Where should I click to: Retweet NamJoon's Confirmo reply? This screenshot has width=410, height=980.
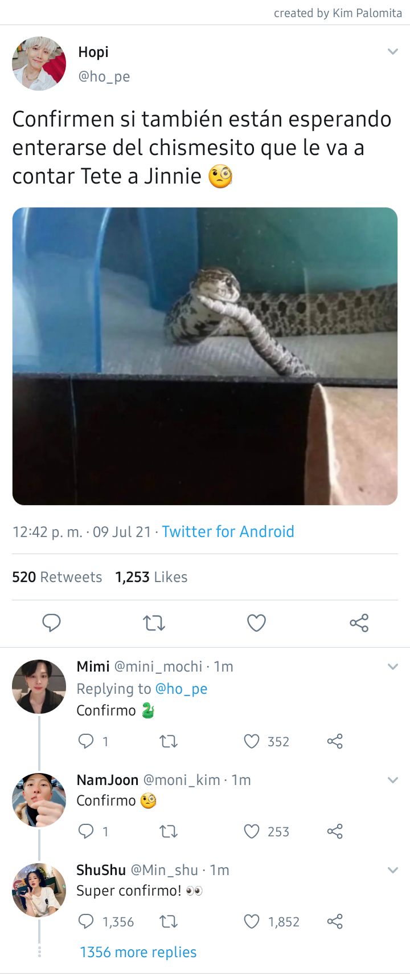tap(169, 832)
